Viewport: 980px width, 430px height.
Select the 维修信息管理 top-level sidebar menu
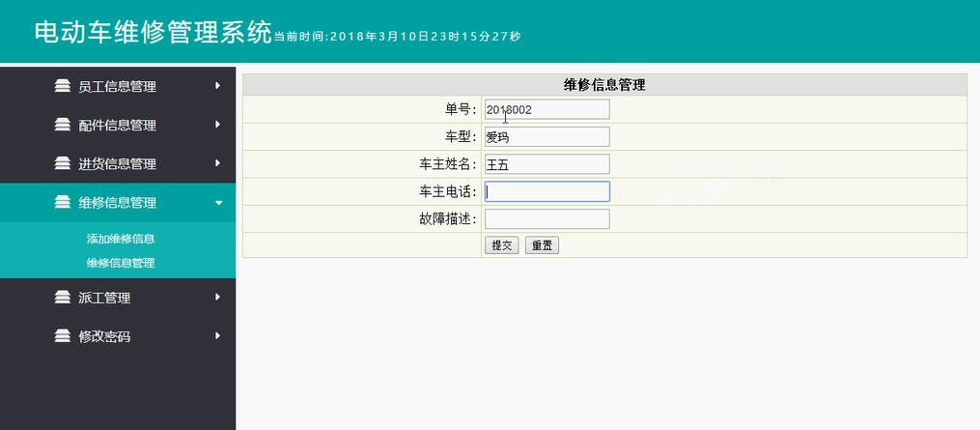pos(118,202)
